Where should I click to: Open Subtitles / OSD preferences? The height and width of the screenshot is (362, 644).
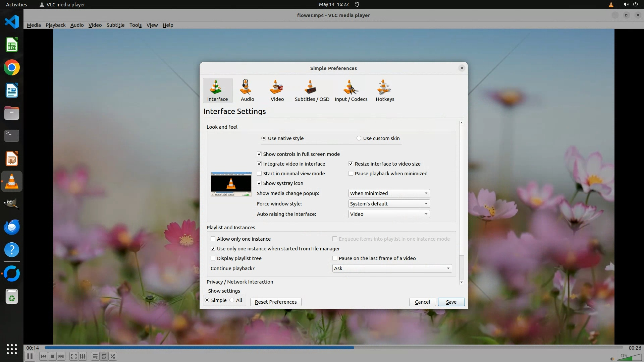pos(312,90)
